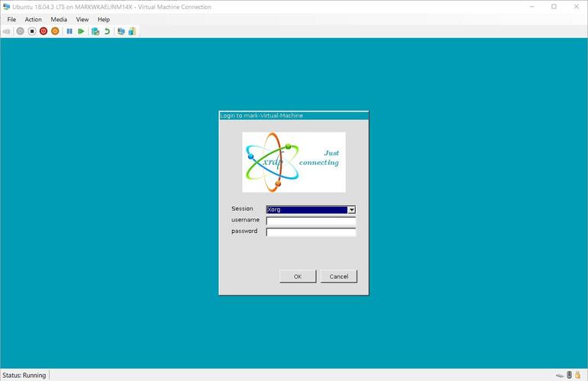Image resolution: width=588 pixels, height=381 pixels.
Task: Select the Xorg session combo box
Action: tap(311, 210)
